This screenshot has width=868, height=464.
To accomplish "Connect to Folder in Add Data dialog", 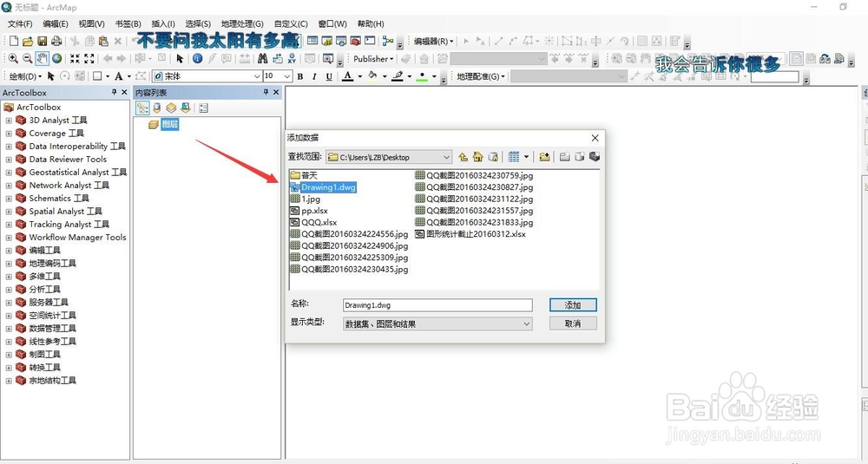I will [545, 157].
